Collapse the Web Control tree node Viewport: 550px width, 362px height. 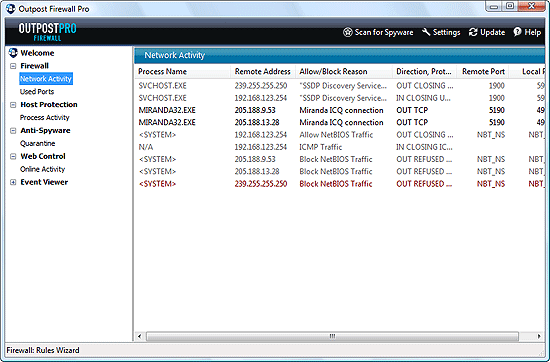click(13, 156)
